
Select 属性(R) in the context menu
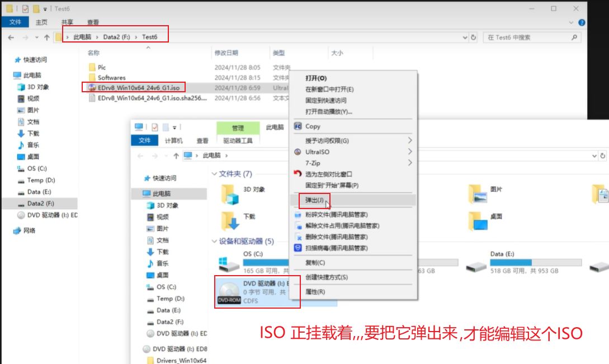pyautogui.click(x=315, y=292)
